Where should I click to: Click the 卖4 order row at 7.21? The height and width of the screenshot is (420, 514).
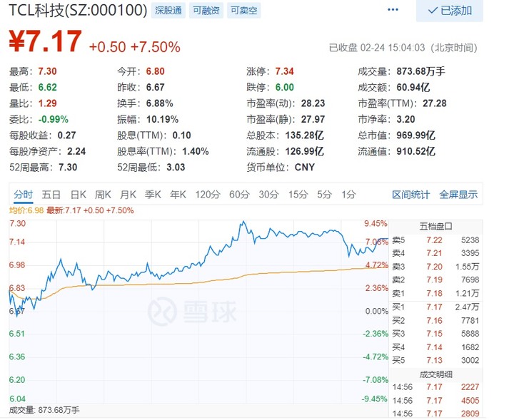pos(435,253)
